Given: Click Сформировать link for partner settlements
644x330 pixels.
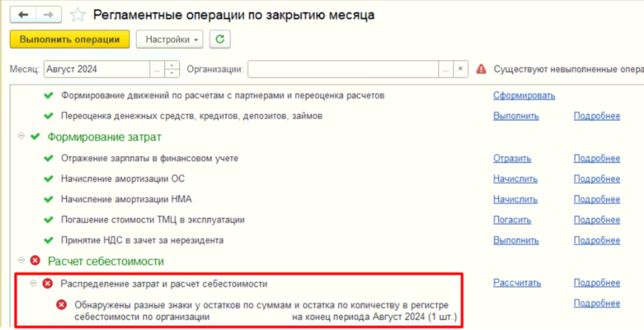Looking at the screenshot, I should tap(523, 96).
